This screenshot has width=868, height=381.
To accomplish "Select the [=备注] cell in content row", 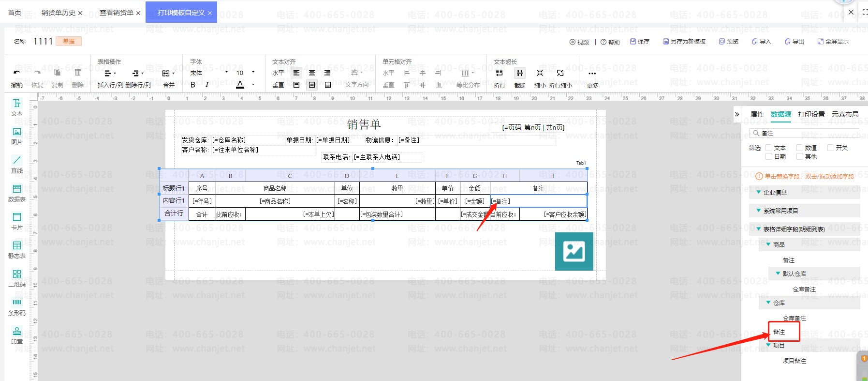I will click(x=539, y=201).
